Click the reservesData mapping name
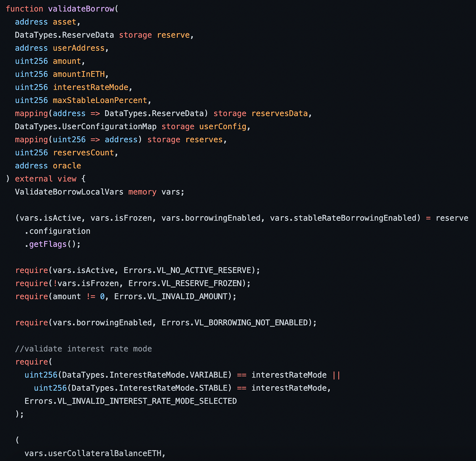This screenshot has width=476, height=461. click(279, 114)
